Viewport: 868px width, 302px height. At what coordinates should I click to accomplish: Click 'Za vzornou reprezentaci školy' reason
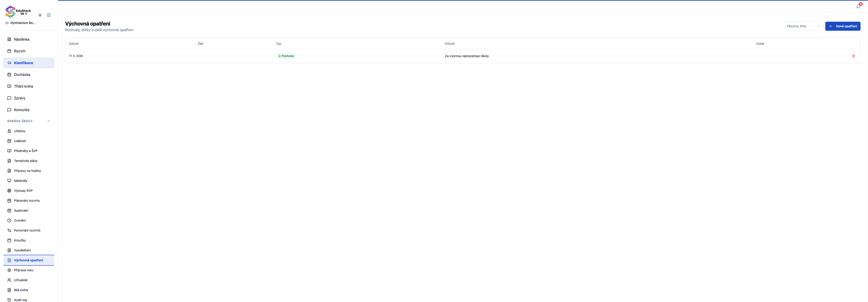(467, 56)
